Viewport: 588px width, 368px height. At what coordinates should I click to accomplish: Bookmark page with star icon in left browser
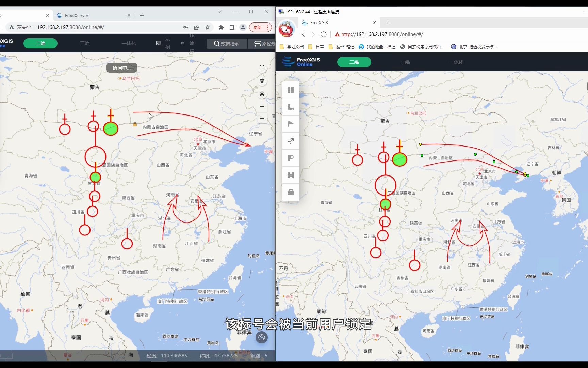point(208,27)
